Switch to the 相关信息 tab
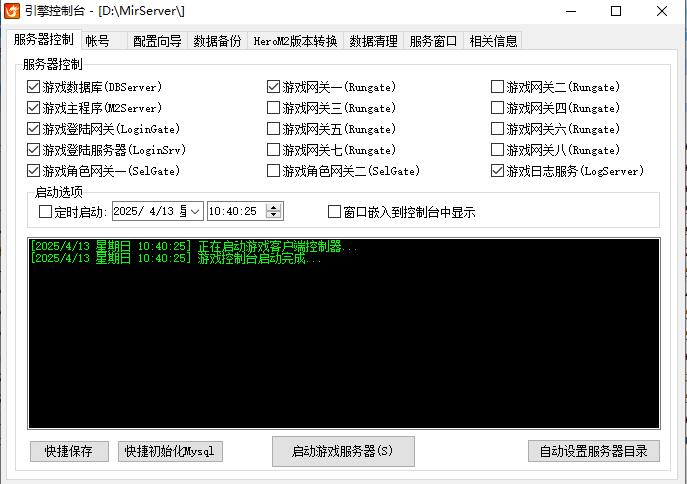 pos(493,41)
